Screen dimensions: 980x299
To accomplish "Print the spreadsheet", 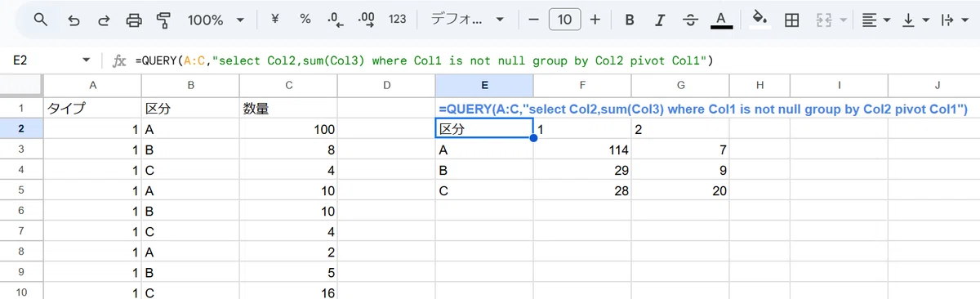I will coord(135,20).
